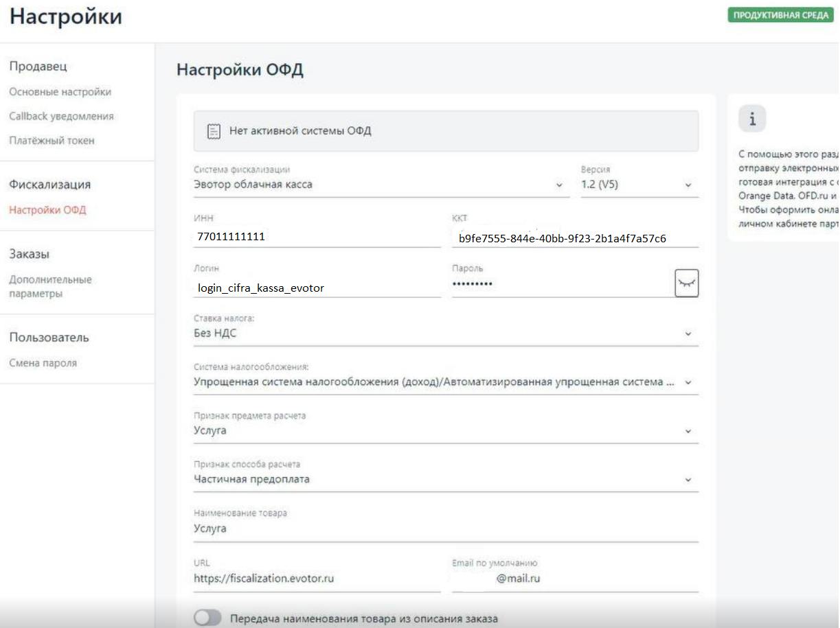Click the Смена пароля link
This screenshot has width=840, height=628.
(43, 363)
